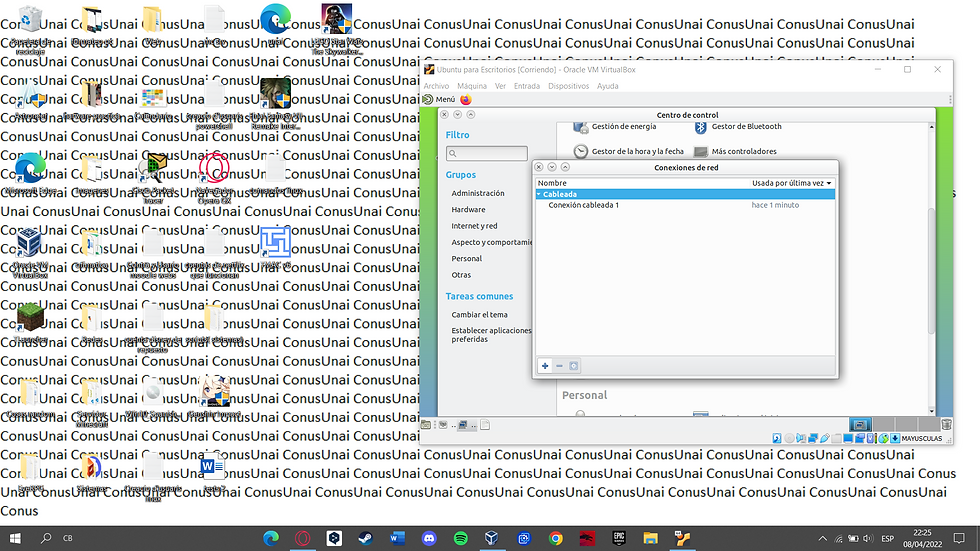Open Gestión de energía in the control center

click(616, 127)
